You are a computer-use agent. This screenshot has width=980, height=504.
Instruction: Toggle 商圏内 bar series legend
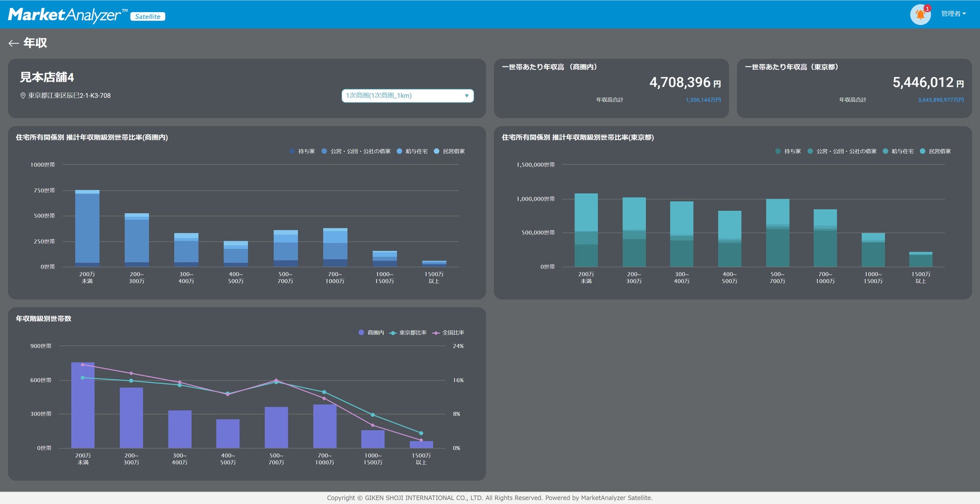(x=371, y=333)
